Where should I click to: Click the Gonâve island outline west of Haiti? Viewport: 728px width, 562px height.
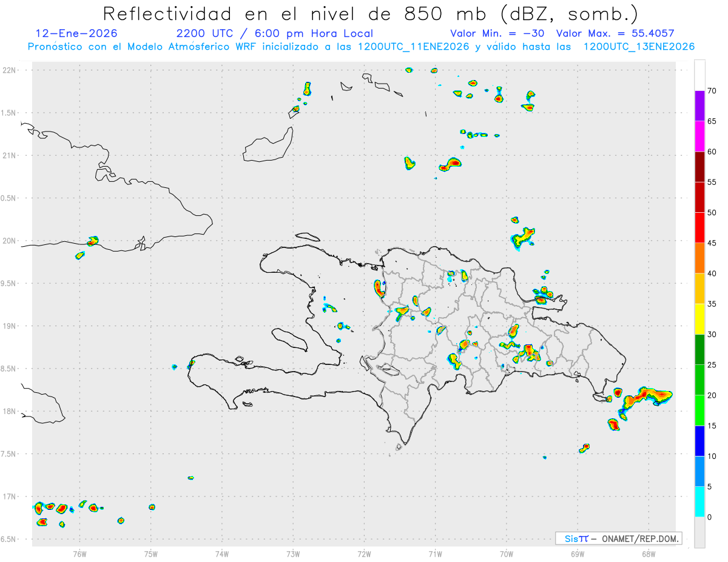(x=289, y=340)
